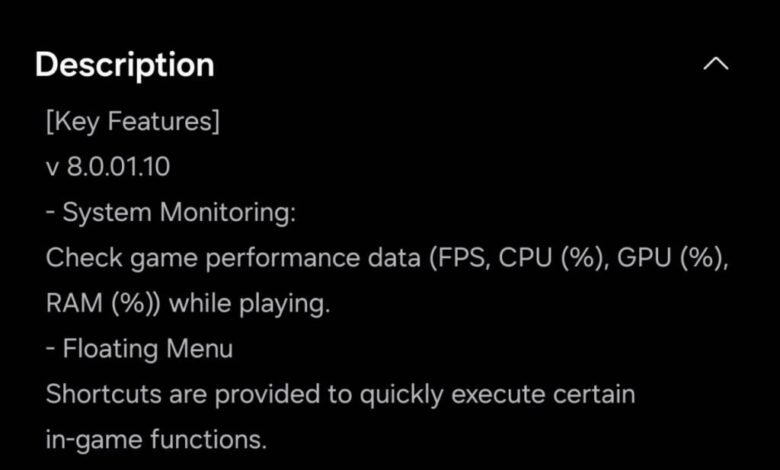780x470 pixels.
Task: Click the words 'in-game functions.'
Action: pyautogui.click(x=156, y=440)
